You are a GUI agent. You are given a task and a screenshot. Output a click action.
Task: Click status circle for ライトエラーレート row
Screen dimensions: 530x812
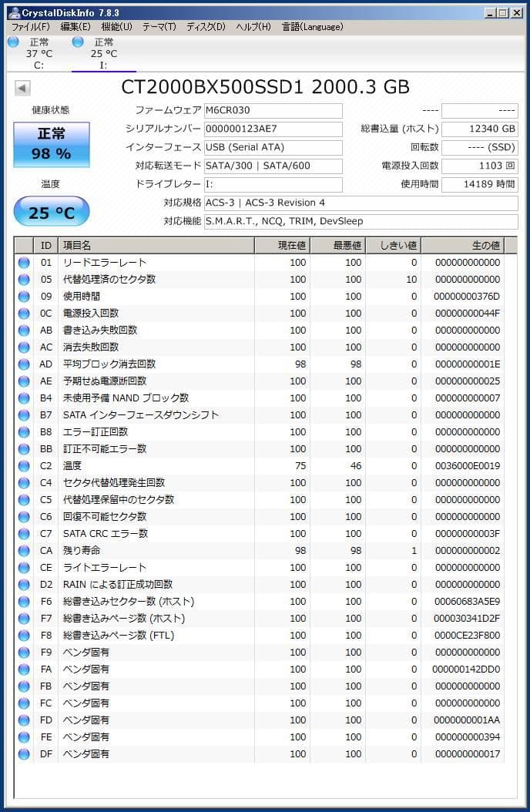[24, 568]
